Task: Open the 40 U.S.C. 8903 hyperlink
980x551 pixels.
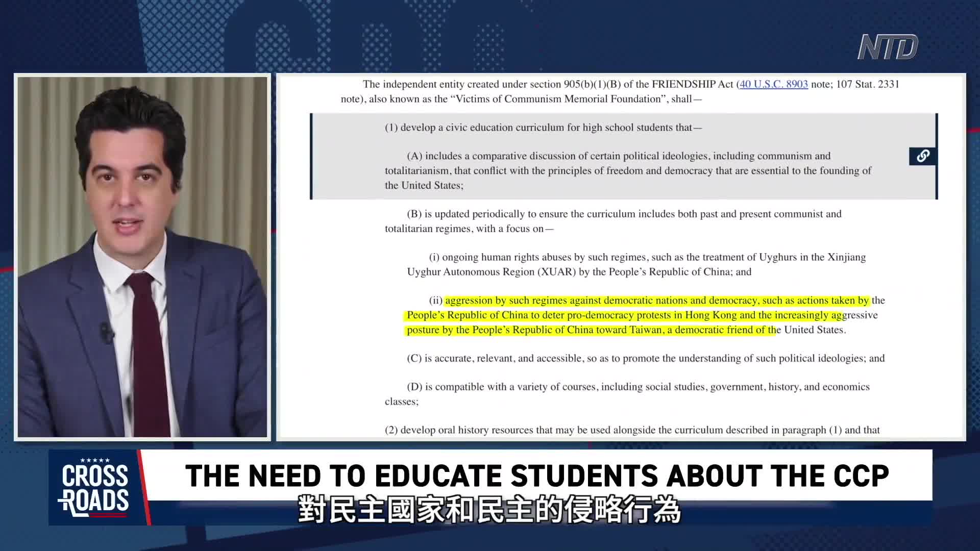Action: (x=773, y=84)
